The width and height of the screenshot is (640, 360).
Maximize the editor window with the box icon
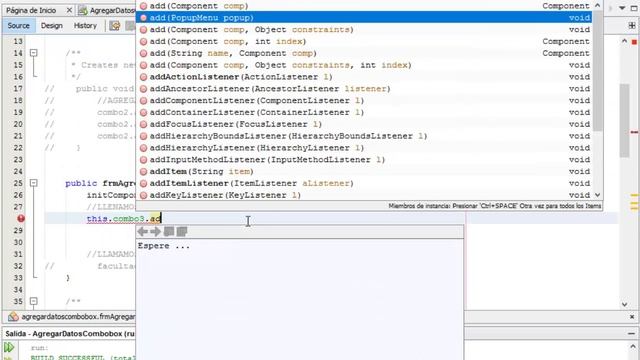pyautogui.click(x=634, y=8)
